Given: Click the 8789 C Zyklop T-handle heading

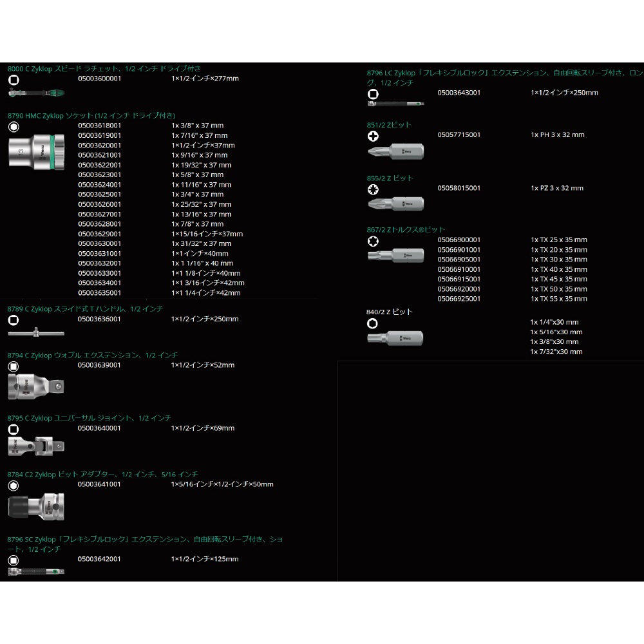Looking at the screenshot, I should tap(85, 309).
